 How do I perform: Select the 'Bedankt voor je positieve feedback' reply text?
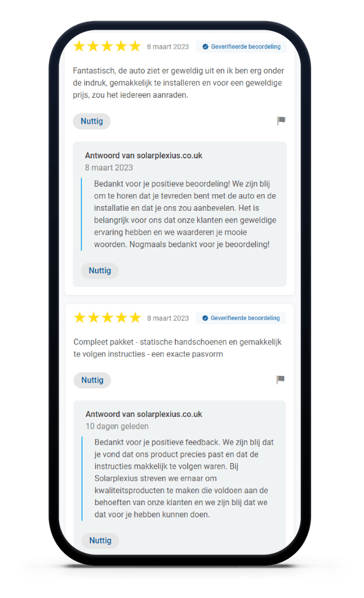click(x=184, y=478)
